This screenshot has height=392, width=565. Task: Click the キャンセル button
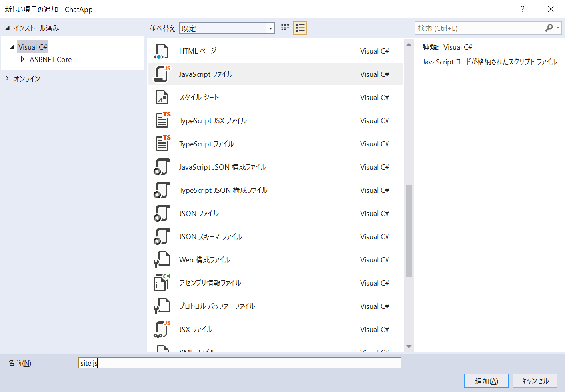(x=535, y=381)
